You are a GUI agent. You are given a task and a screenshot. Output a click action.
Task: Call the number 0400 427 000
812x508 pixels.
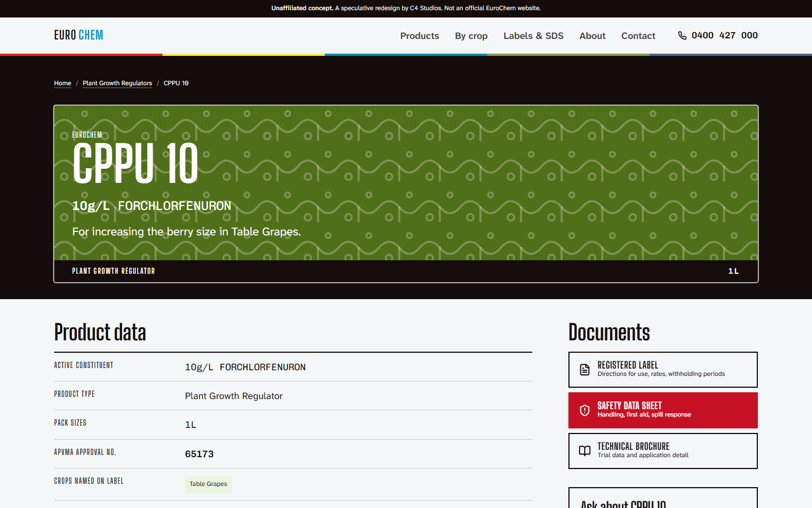(x=718, y=36)
